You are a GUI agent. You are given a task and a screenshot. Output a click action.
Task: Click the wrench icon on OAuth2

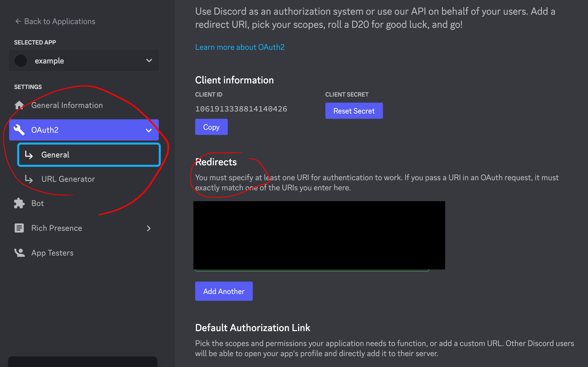point(19,130)
